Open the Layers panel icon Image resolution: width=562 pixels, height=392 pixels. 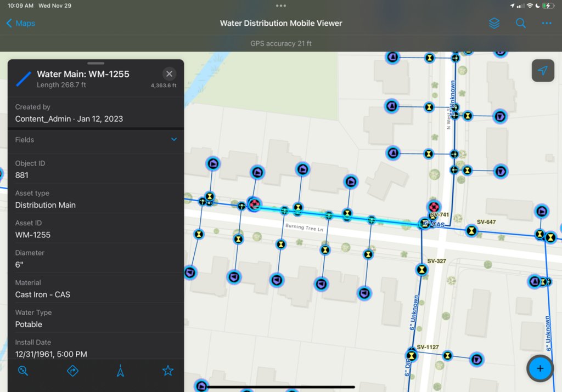click(493, 23)
